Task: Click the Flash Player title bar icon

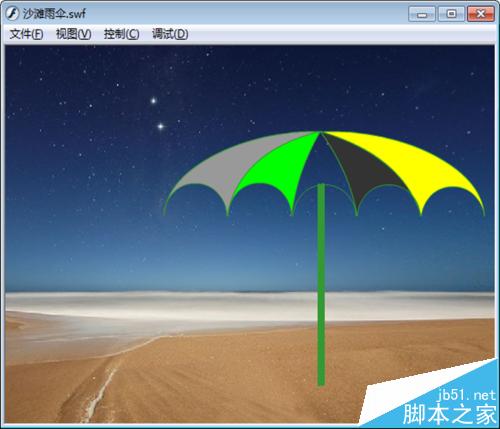Action: [13, 14]
